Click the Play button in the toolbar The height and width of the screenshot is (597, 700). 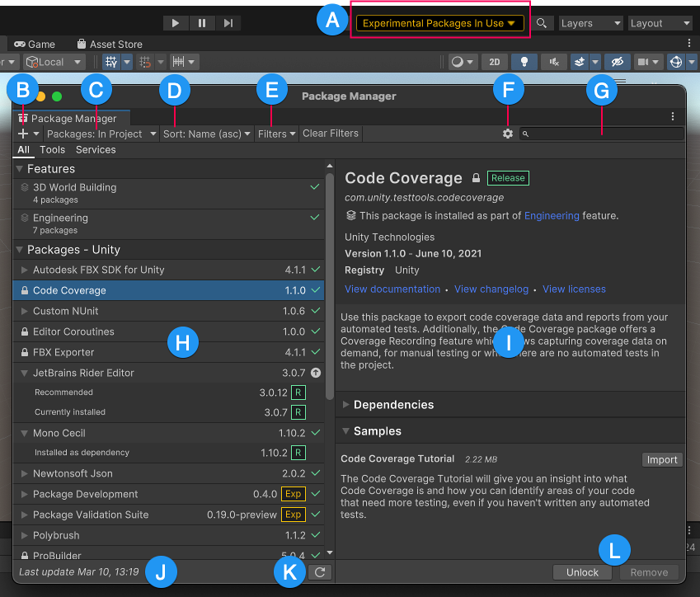pos(176,23)
